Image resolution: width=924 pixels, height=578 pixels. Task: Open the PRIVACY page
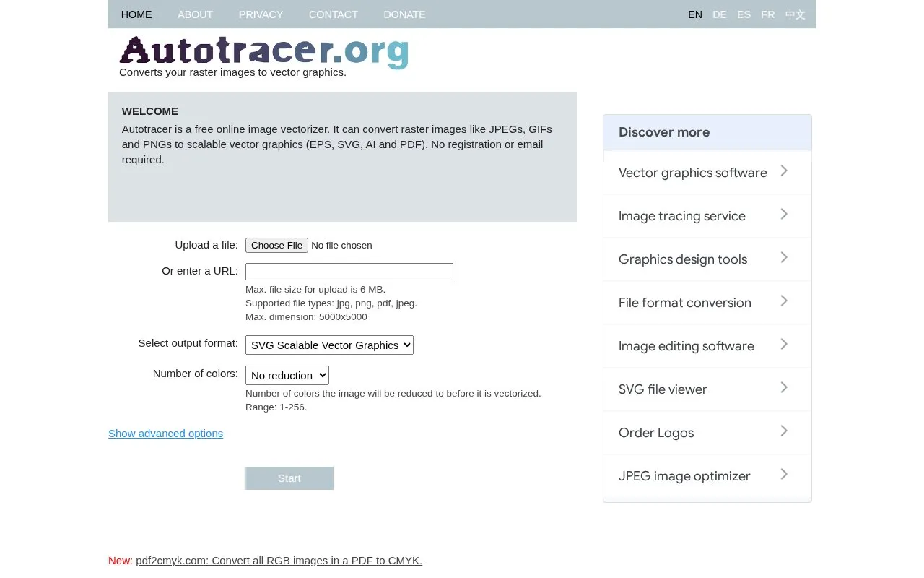tap(261, 14)
